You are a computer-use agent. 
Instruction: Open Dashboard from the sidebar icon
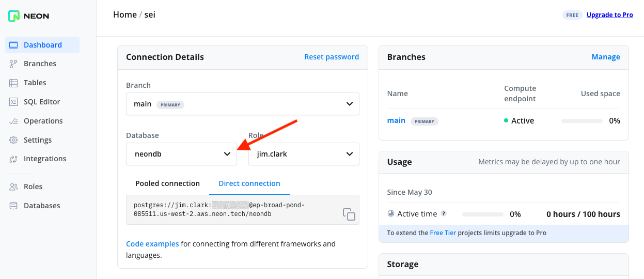(x=14, y=45)
